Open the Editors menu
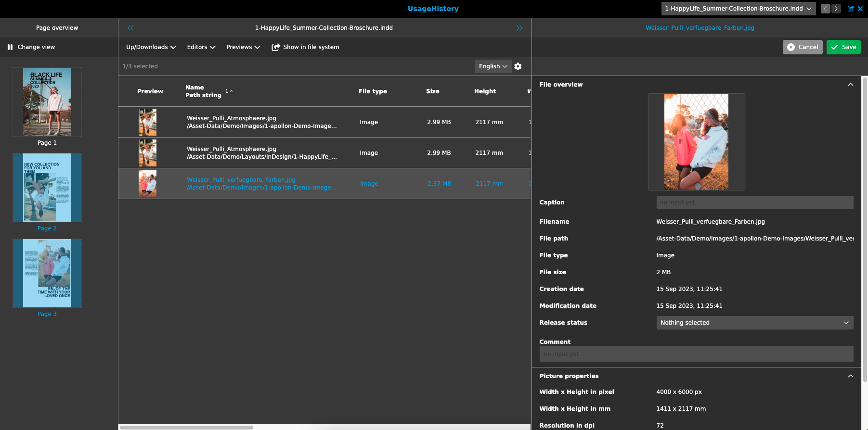The width and height of the screenshot is (868, 430). (201, 47)
